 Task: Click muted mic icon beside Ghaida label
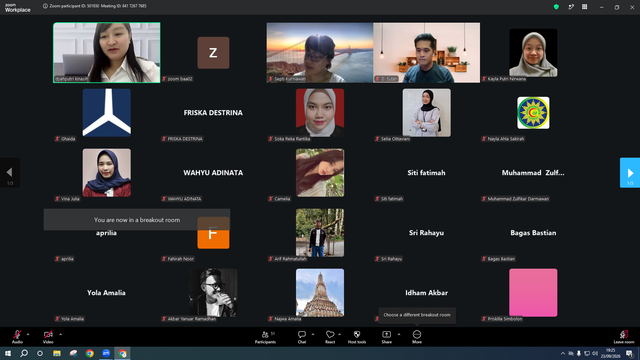(58, 139)
